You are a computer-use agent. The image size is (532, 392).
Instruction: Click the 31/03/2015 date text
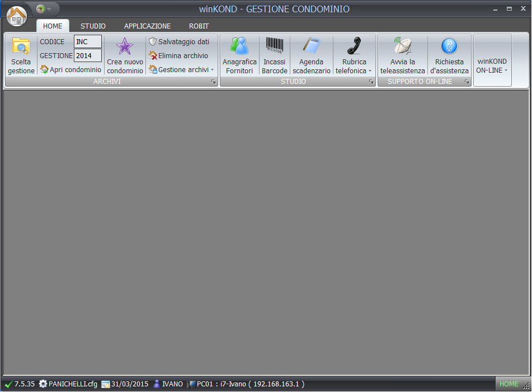(x=130, y=384)
